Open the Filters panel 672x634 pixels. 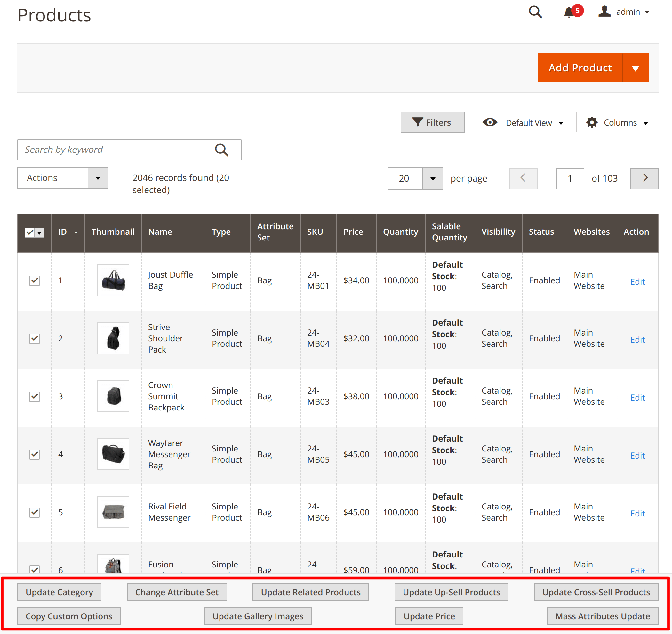pos(432,122)
